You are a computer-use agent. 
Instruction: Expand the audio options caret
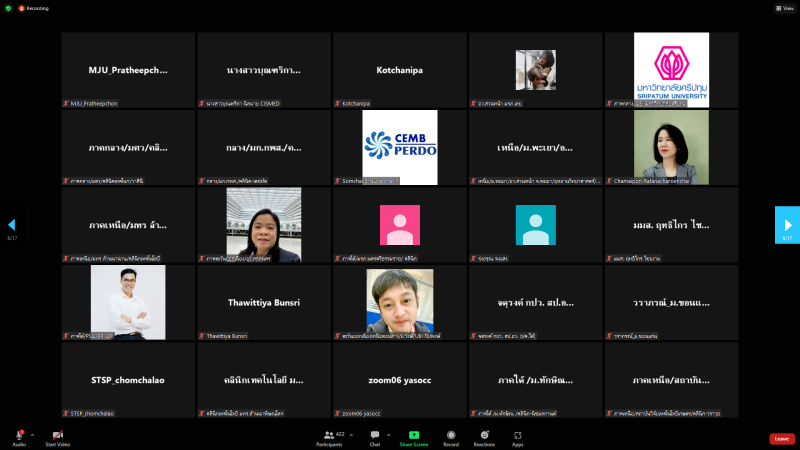pyautogui.click(x=32, y=435)
